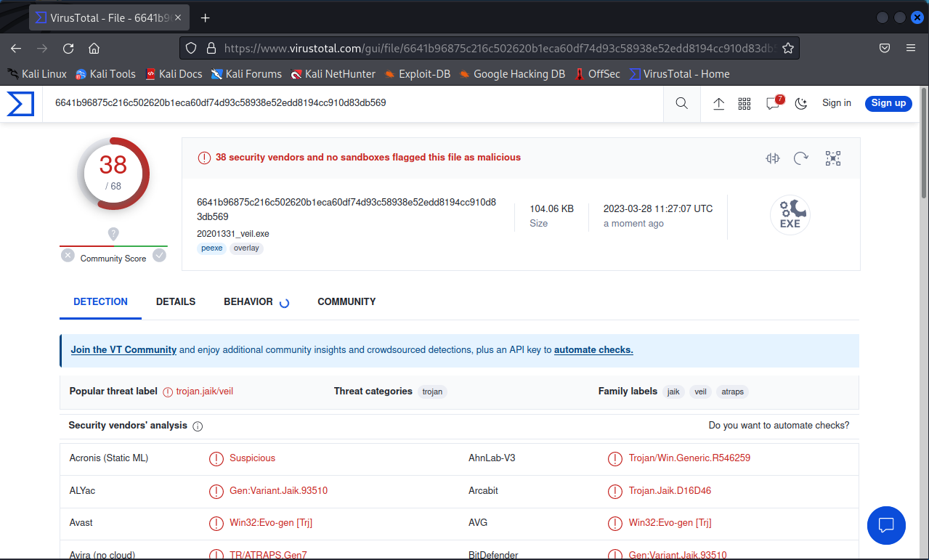Click Do you want to automate checks?
929x560 pixels.
tap(779, 426)
